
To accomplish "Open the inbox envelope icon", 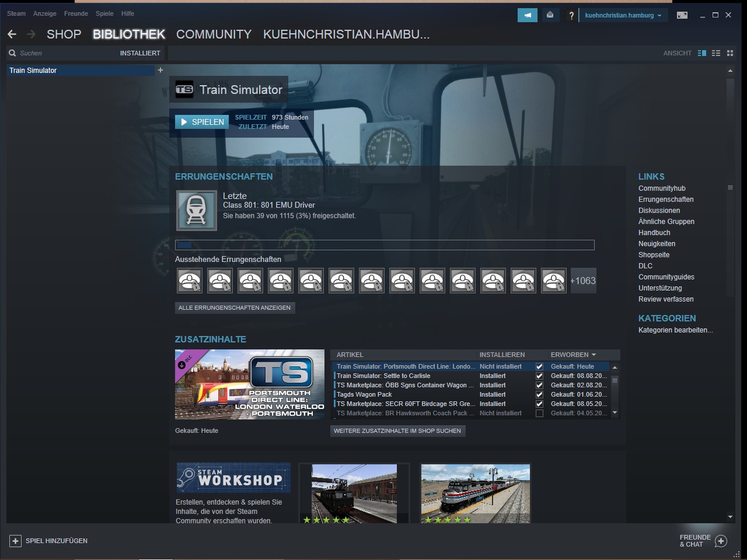I will (550, 15).
